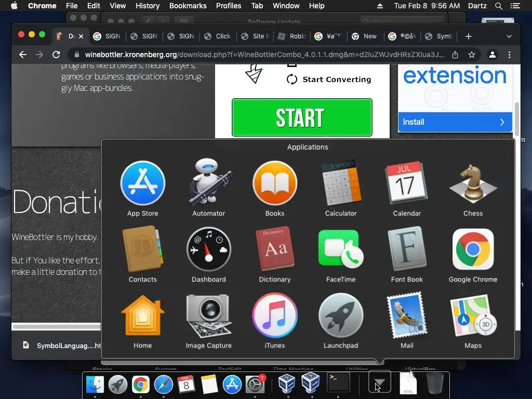532x399 pixels.
Task: Open the File menu
Action: (72, 6)
